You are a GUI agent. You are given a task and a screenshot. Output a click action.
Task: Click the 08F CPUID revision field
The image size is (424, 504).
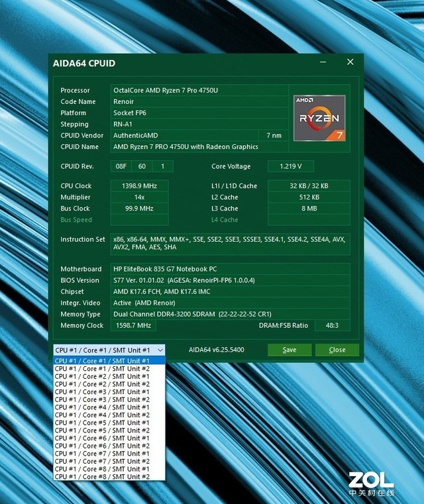click(x=121, y=166)
